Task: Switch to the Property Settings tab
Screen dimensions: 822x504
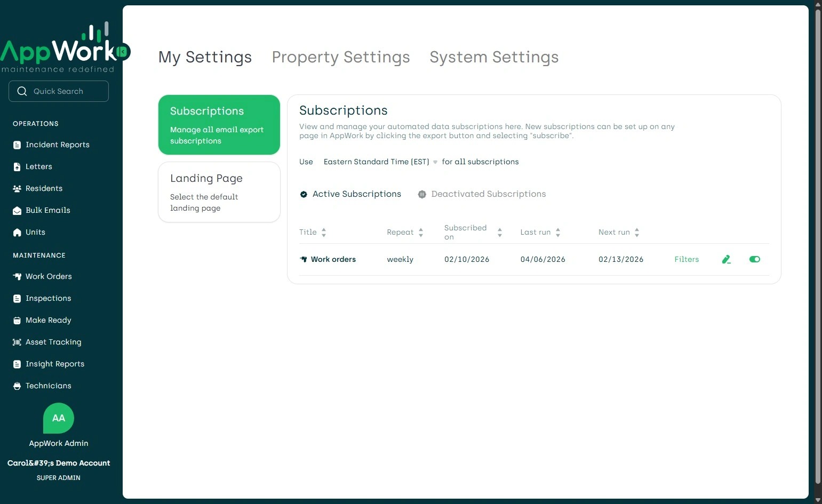Action: click(341, 57)
